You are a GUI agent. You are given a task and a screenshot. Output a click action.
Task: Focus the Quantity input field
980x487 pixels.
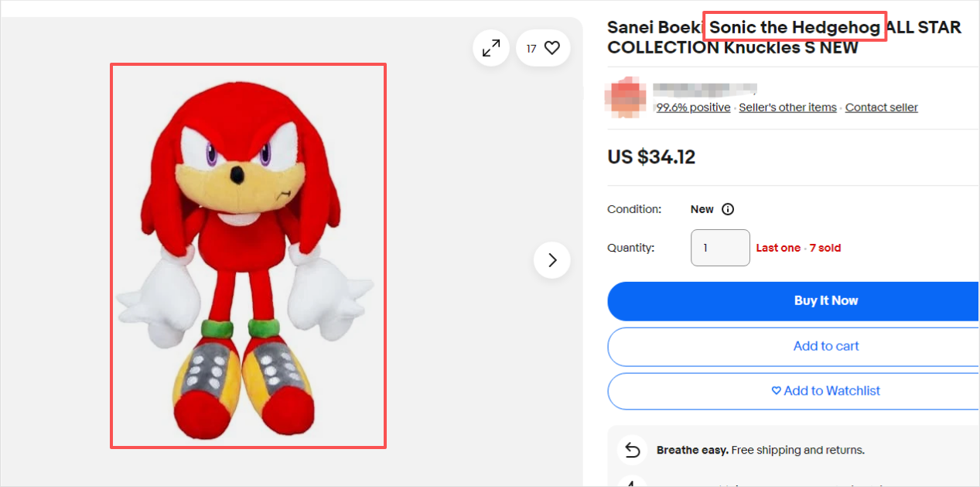click(719, 248)
